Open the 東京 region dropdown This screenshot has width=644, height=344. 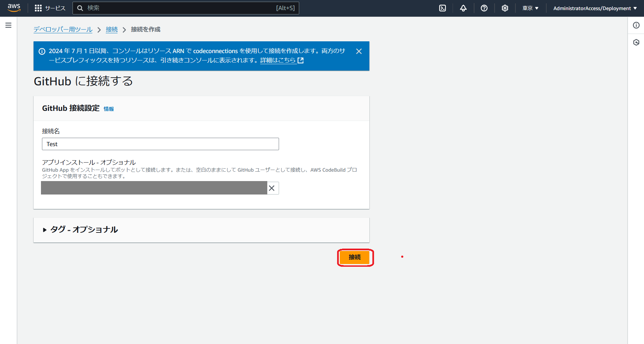[x=530, y=8]
